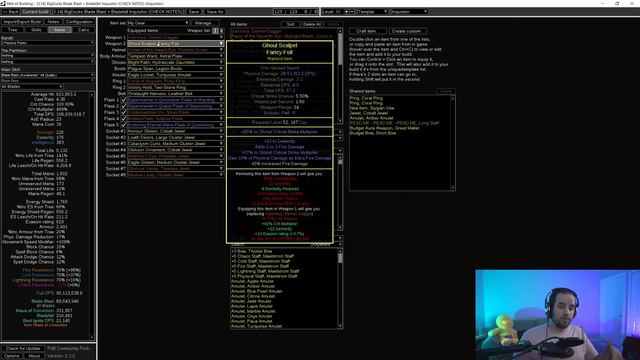Open the Weapon 2 Ghoul Scalpel dropdown
The image size is (640, 360).
176,43
